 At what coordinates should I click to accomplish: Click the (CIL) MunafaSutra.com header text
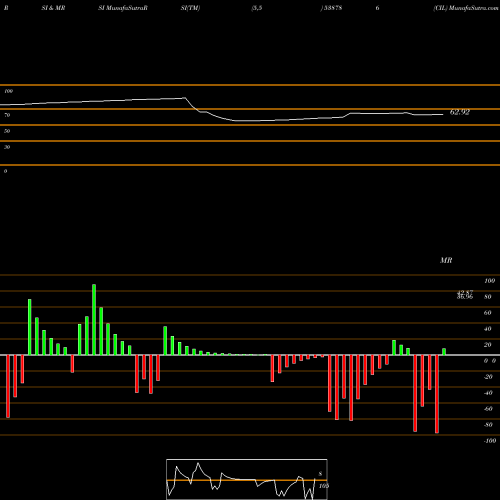pos(466,8)
